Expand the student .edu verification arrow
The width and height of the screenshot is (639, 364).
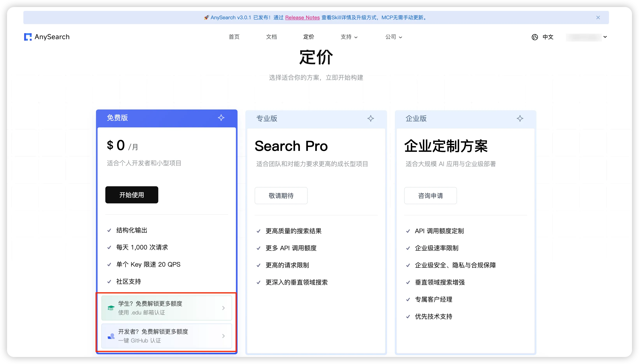(224, 308)
